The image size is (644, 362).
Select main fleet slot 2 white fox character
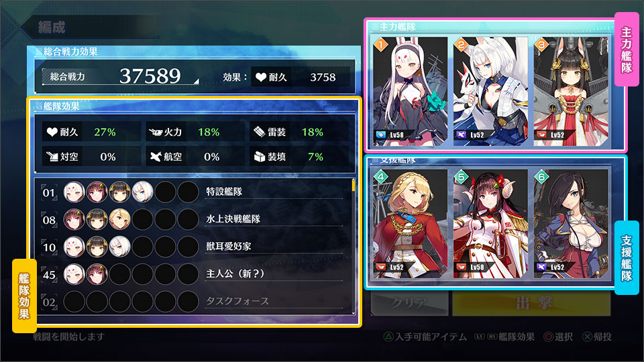[x=490, y=92]
